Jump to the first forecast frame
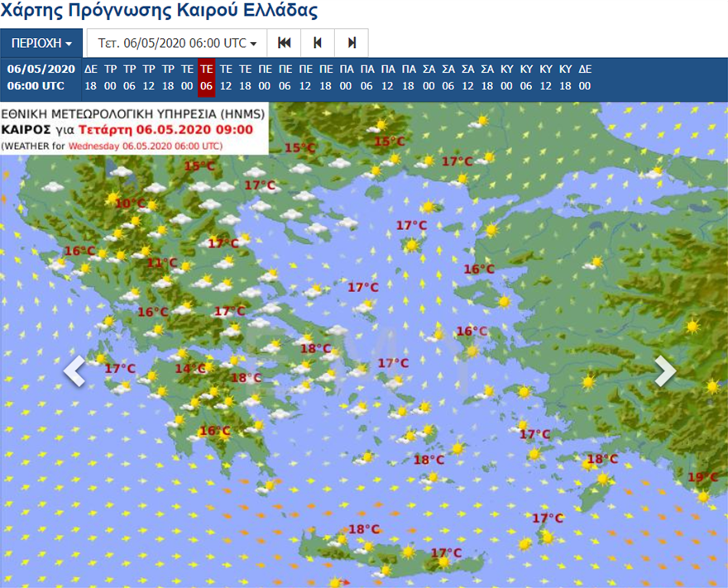Image resolution: width=728 pixels, height=588 pixels. [x=285, y=43]
